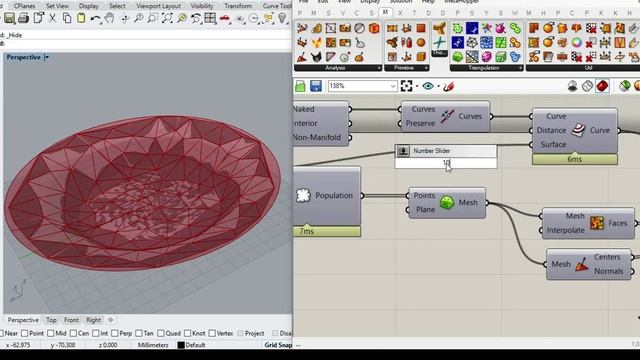This screenshot has height=360, width=640.
Task: Click Millimeters units in the status bar
Action: click(x=153, y=345)
